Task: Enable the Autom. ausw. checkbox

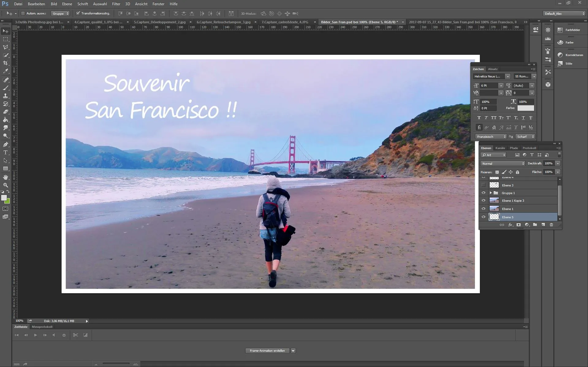Action: pyautogui.click(x=23, y=13)
